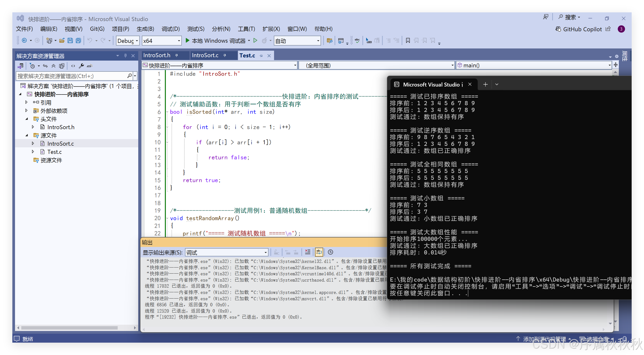Collapse all items in Solution Explorer toolbar

coord(54,66)
